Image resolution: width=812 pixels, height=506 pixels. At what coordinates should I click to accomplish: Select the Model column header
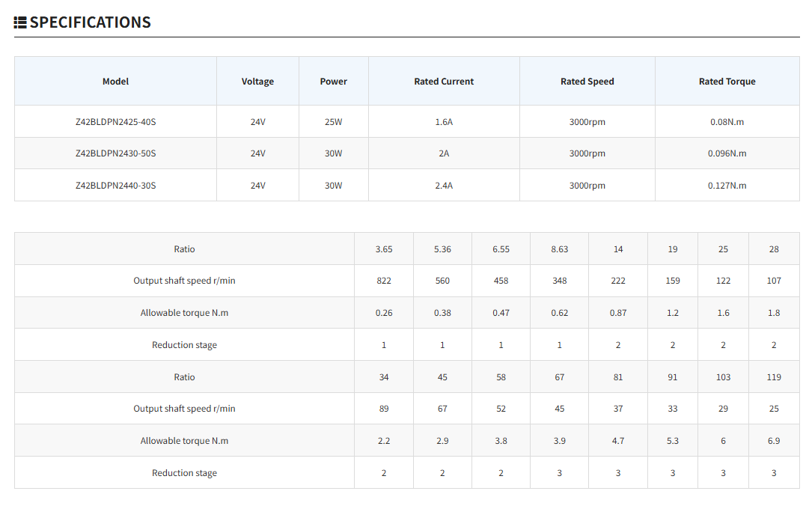point(115,82)
